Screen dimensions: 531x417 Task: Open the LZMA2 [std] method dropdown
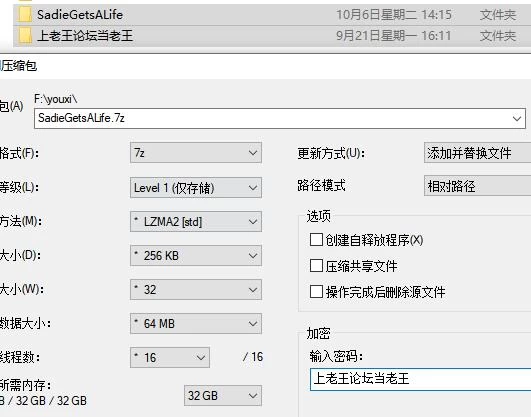click(x=196, y=222)
